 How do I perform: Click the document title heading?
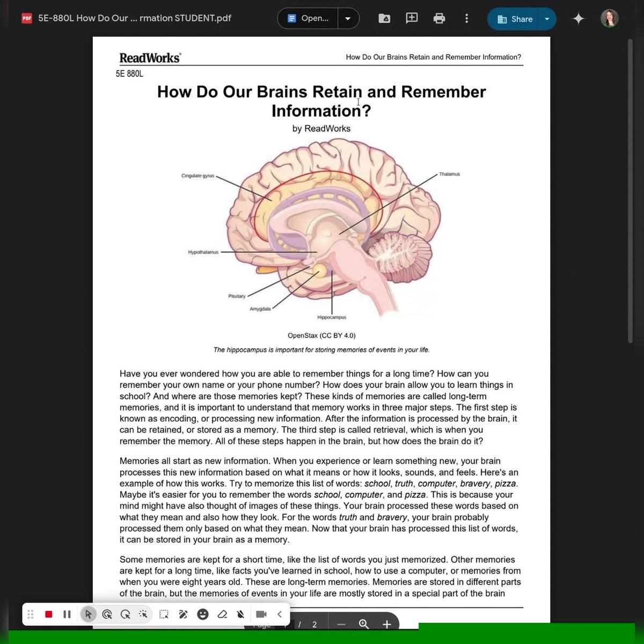pyautogui.click(x=321, y=101)
